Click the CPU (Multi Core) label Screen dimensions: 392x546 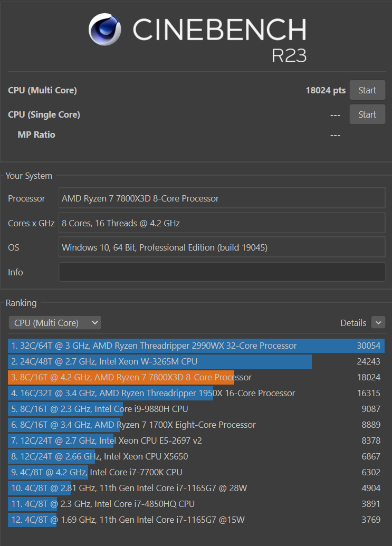point(43,91)
